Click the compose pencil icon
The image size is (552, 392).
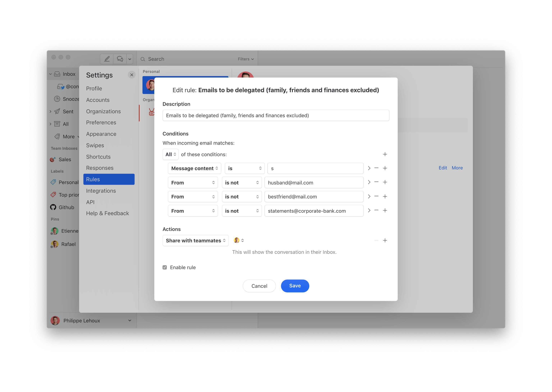pyautogui.click(x=107, y=59)
